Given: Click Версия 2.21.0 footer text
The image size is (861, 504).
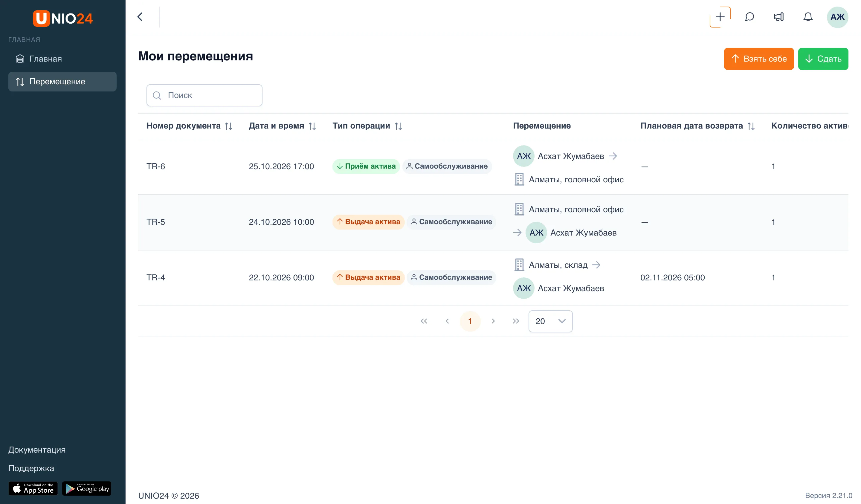Looking at the screenshot, I should (828, 495).
